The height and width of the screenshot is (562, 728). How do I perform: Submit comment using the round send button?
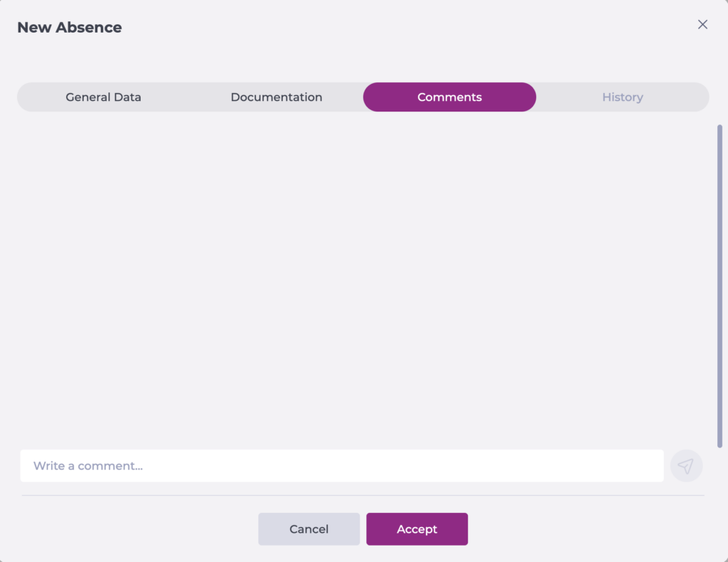coord(686,466)
